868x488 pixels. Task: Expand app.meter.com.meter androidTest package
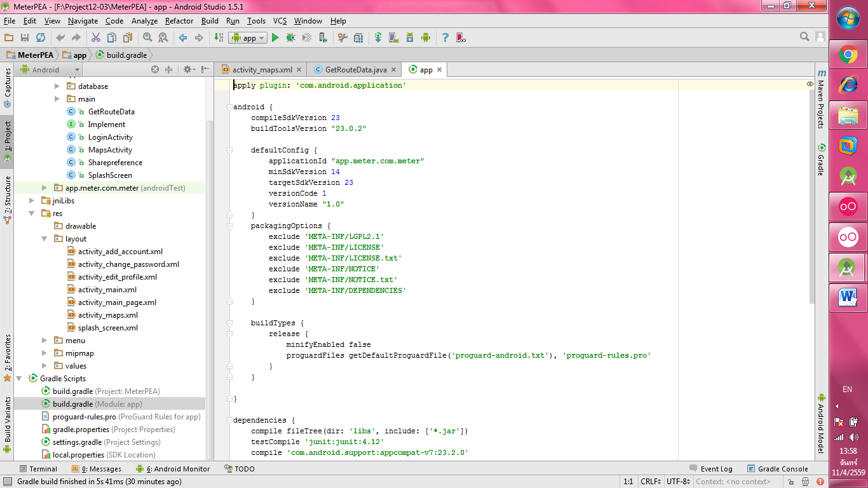44,188
